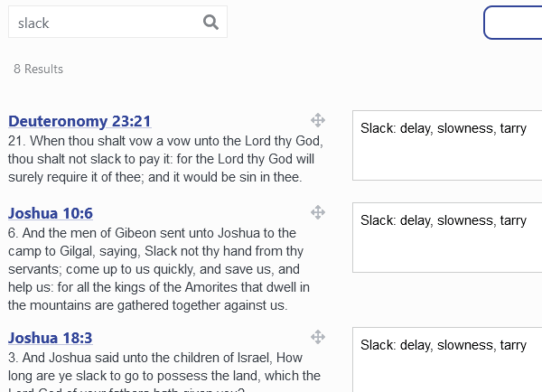Click the move handle beside Joshua 10:6
542x392 pixels.
pyautogui.click(x=318, y=212)
